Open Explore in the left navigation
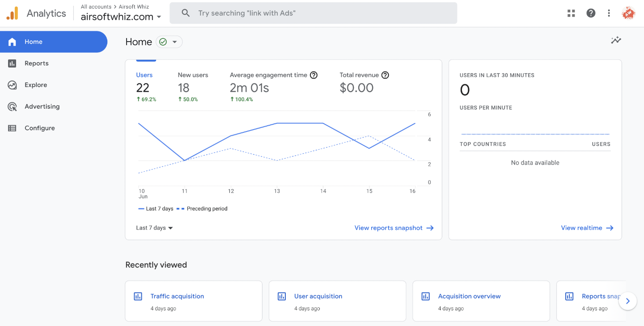644x326 pixels. pyautogui.click(x=36, y=85)
